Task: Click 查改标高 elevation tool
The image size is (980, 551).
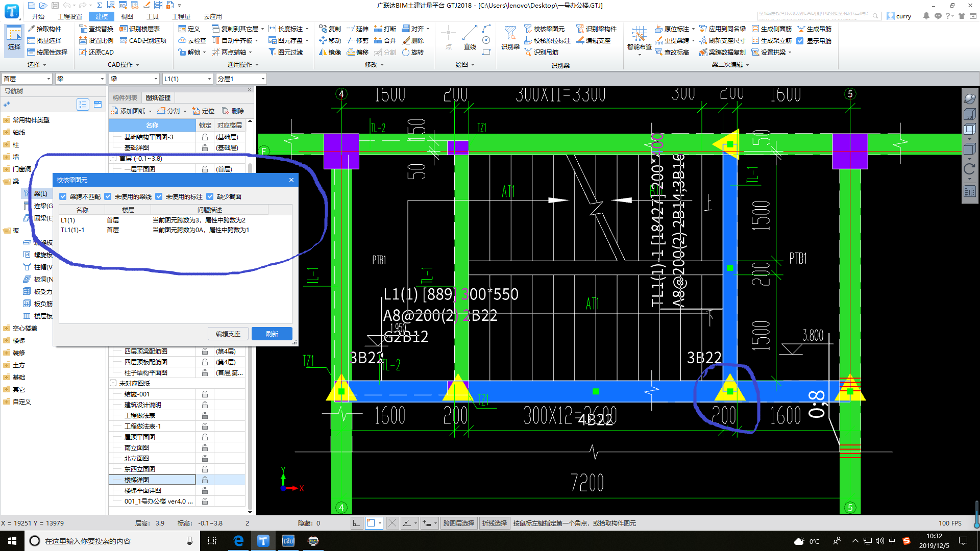Action: coord(672,52)
